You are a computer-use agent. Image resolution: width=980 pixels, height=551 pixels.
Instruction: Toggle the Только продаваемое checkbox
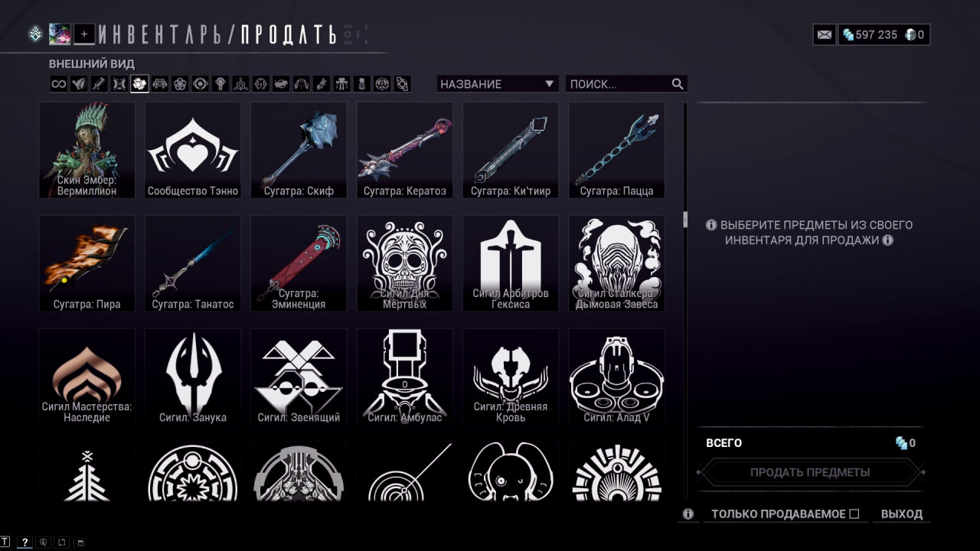tap(854, 514)
